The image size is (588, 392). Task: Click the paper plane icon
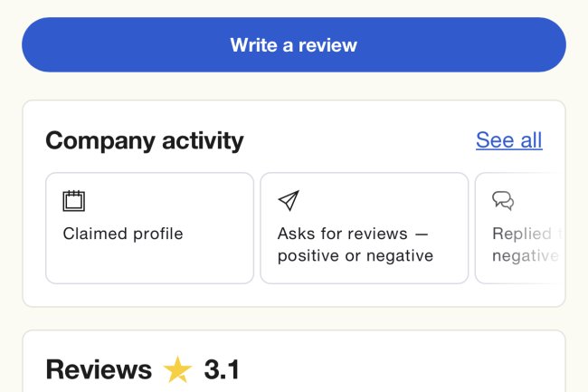(x=288, y=200)
